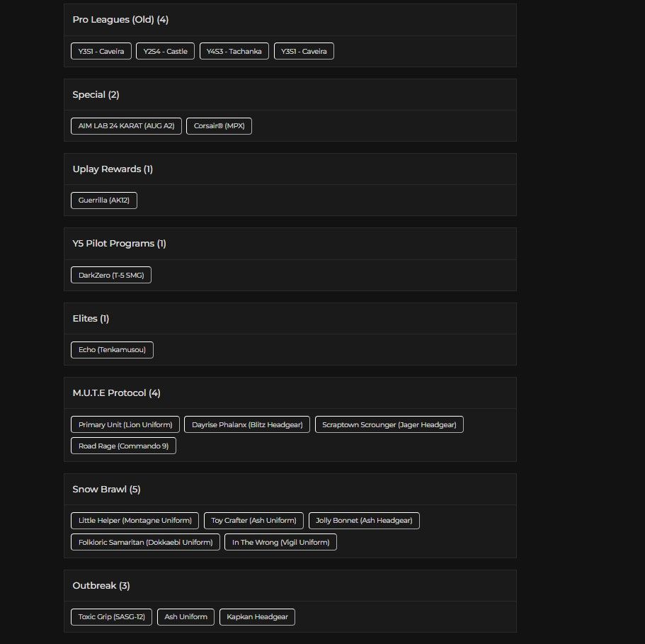Click Folkloric Samaritan (Dokkaebi Uniform) tag
This screenshot has width=645, height=644.
(x=145, y=542)
